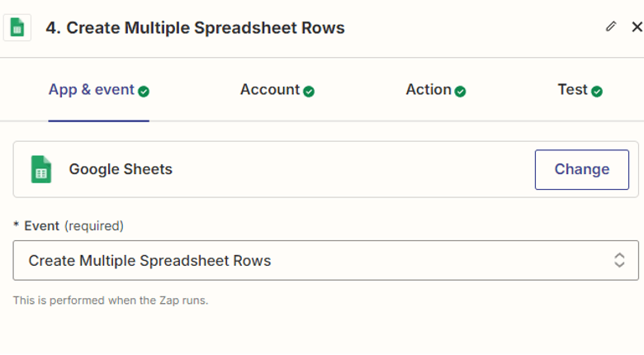Click the Google Sheets icon in step header
The height and width of the screenshot is (355, 644).
coord(17,27)
